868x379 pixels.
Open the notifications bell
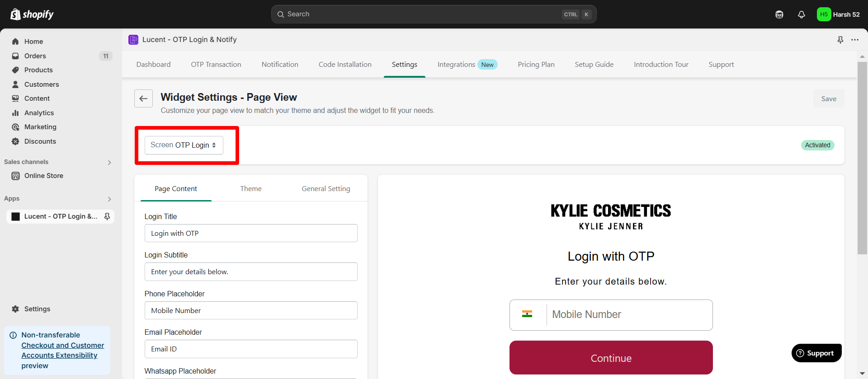(x=802, y=14)
